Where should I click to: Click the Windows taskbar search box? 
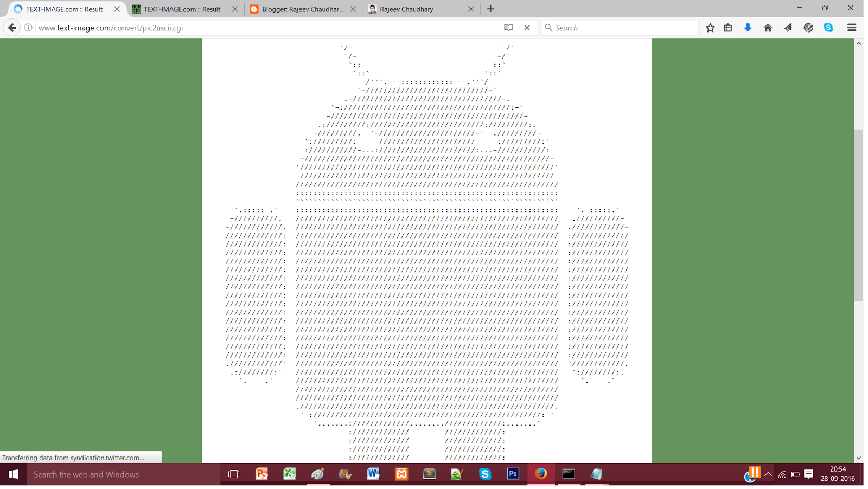pyautogui.click(x=124, y=474)
